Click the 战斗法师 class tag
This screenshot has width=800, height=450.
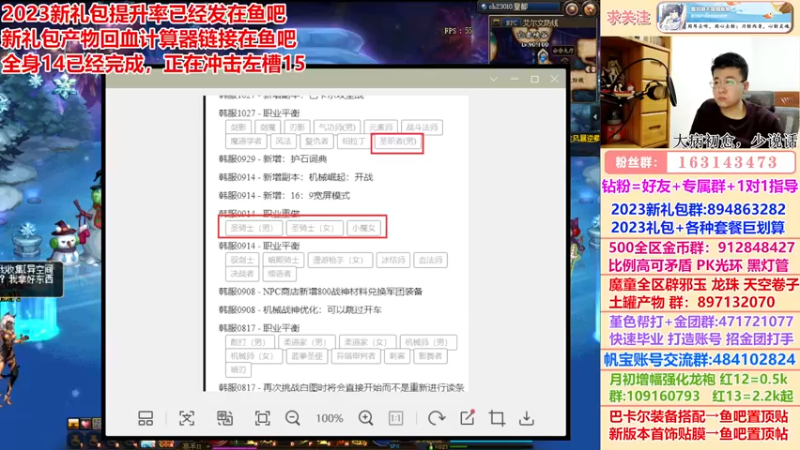[x=422, y=127]
